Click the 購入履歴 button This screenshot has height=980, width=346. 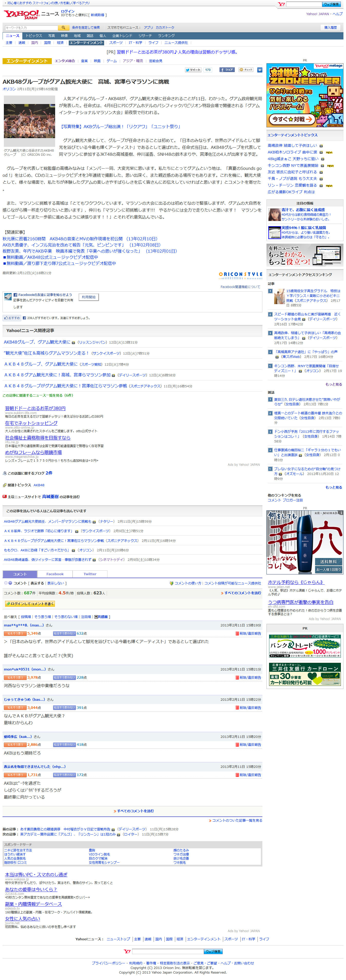pos(330,27)
